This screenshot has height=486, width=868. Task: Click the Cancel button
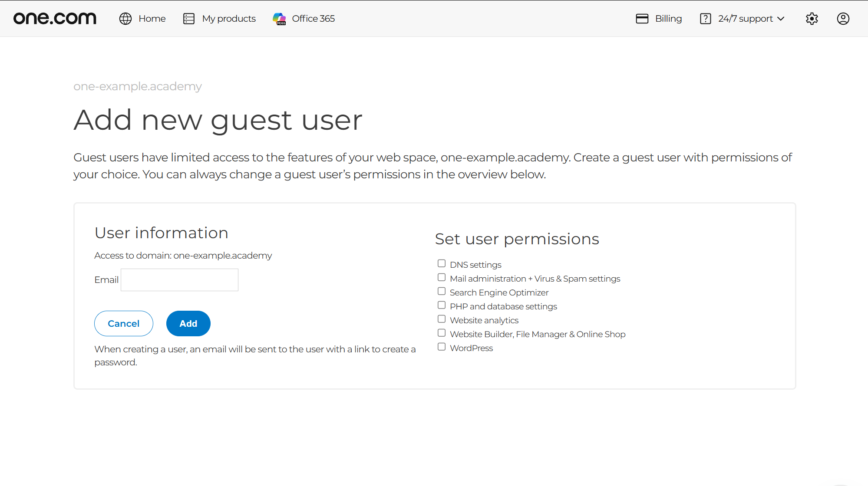click(x=124, y=323)
